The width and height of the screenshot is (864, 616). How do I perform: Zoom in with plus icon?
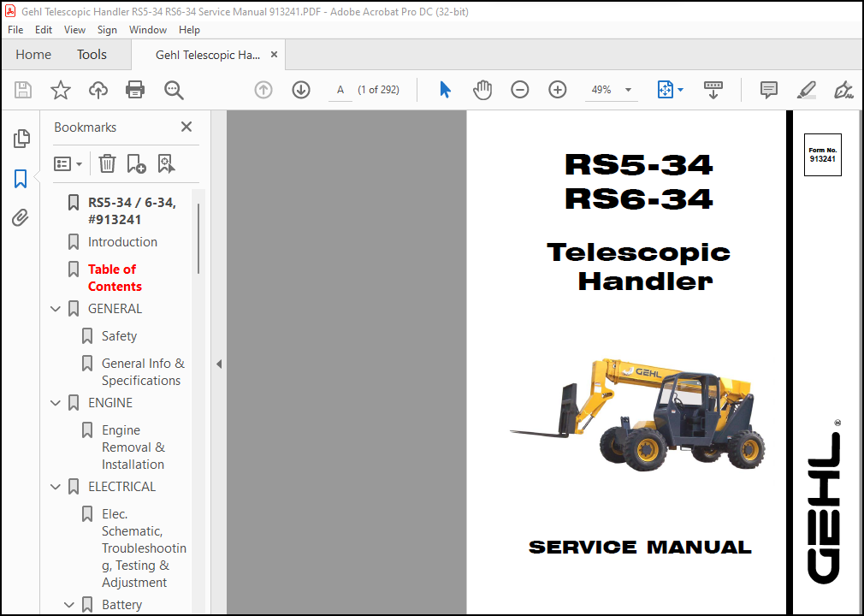click(558, 90)
